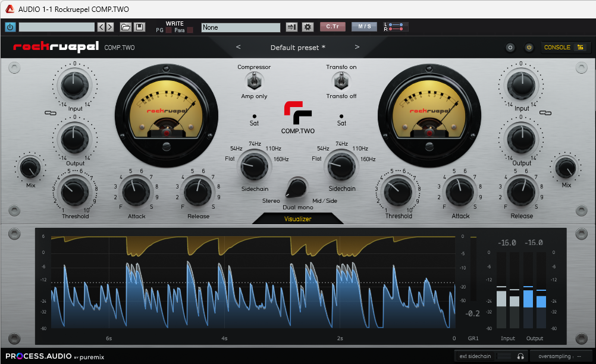This screenshot has height=364, width=596.
Task: Click the right Input knob
Action: 522,84
